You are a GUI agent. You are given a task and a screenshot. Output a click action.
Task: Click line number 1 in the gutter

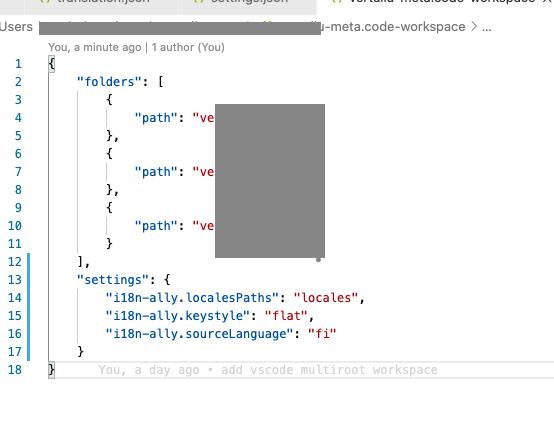(x=18, y=64)
